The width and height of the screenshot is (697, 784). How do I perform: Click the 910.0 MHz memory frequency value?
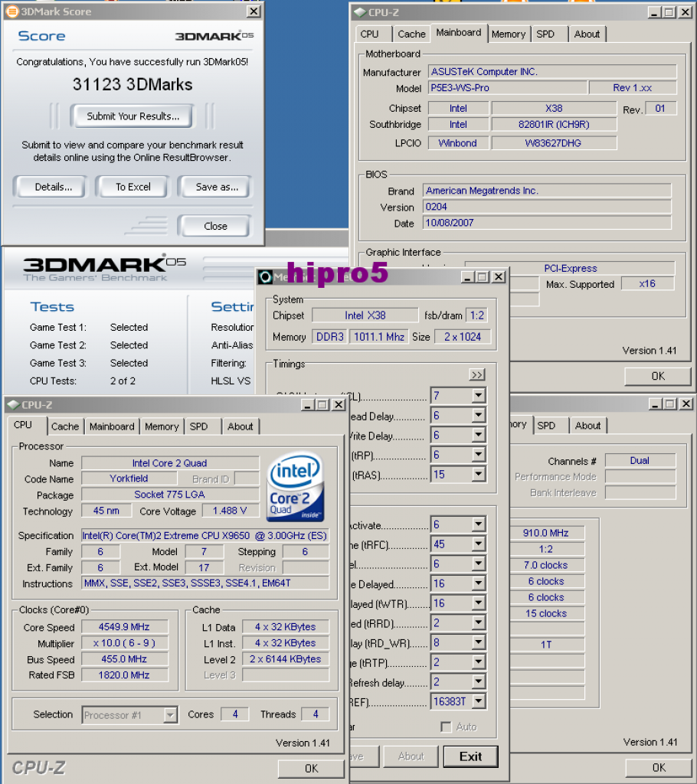point(546,533)
